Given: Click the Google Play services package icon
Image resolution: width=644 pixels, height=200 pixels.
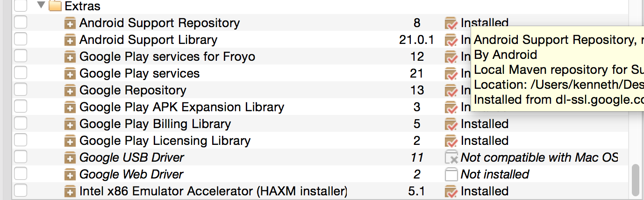Looking at the screenshot, I should (70, 73).
